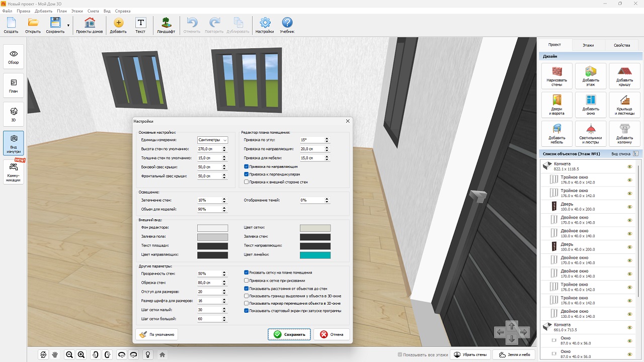
Task: Open Крыльцо и лестницы tool
Action: pyautogui.click(x=624, y=105)
